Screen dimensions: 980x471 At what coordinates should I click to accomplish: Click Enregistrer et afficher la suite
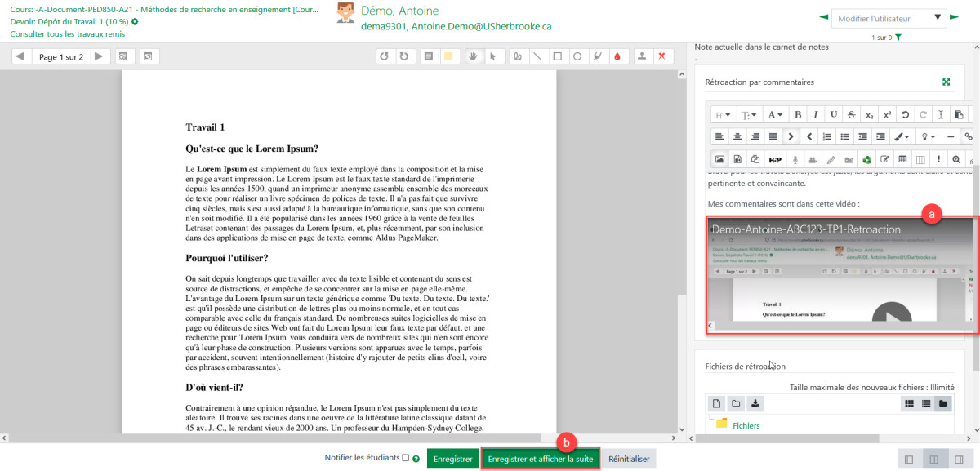coord(540,459)
